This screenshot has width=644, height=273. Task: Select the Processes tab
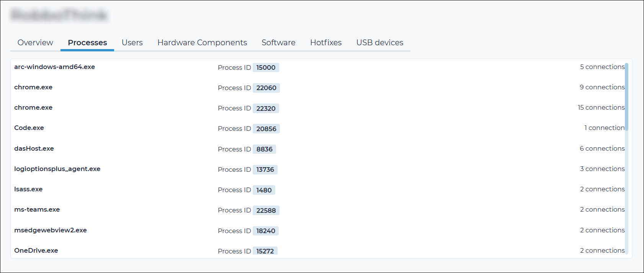[87, 43]
